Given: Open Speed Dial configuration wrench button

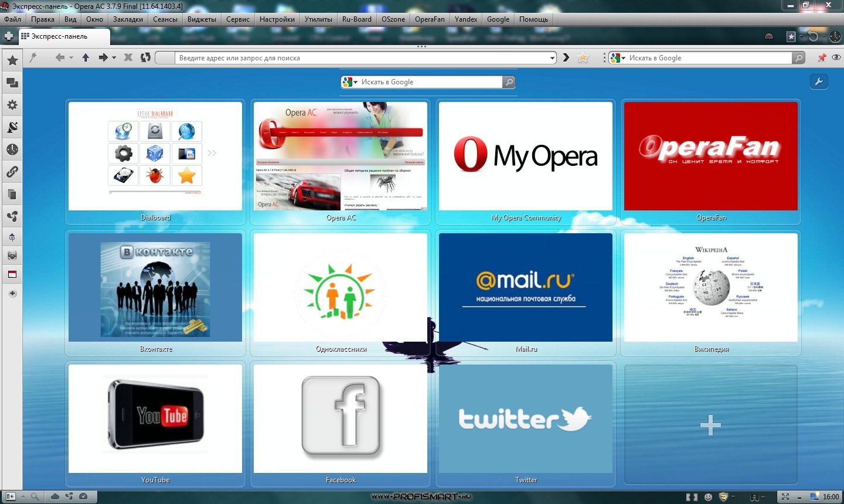Looking at the screenshot, I should (x=819, y=82).
